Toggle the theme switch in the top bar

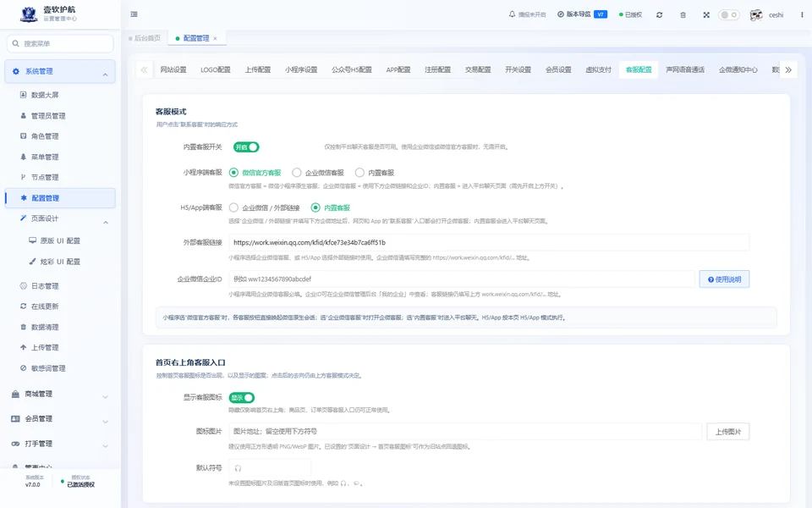pyautogui.click(x=728, y=15)
